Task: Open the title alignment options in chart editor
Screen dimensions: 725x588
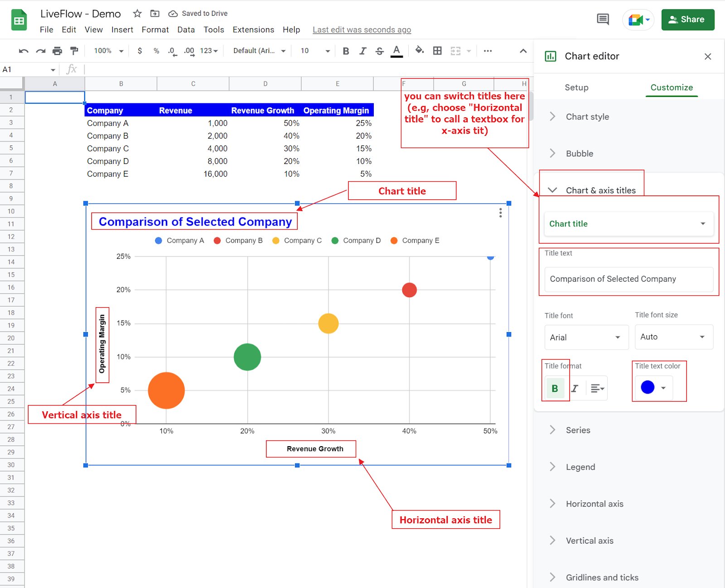Action: pyautogui.click(x=597, y=388)
